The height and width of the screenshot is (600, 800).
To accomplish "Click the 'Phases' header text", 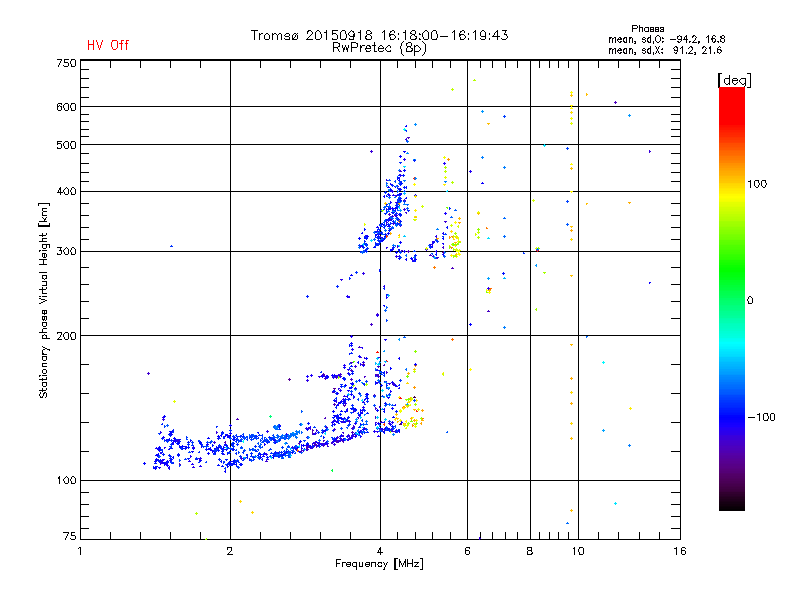I will [x=647, y=29].
